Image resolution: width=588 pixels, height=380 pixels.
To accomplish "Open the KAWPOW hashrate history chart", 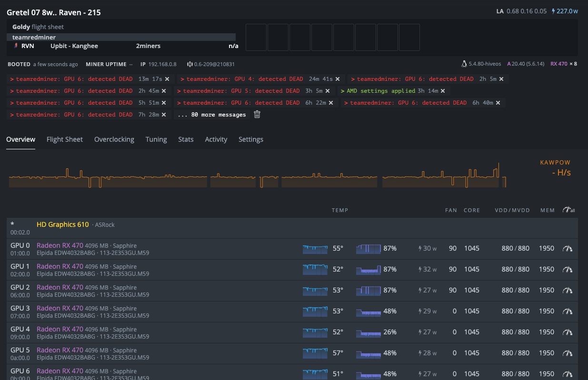I will tap(258, 176).
